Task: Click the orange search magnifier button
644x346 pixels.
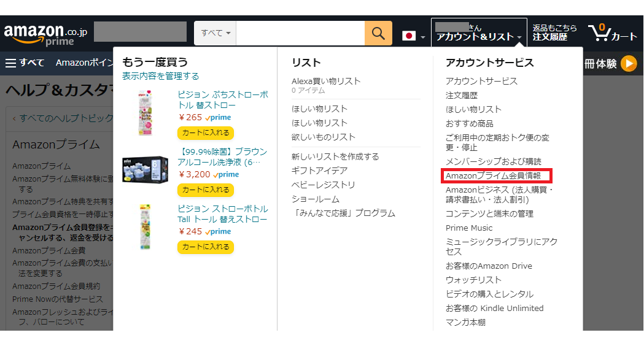Action: tap(378, 33)
